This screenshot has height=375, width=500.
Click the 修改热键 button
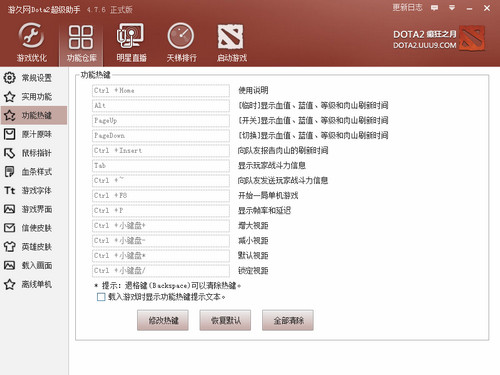(163, 320)
